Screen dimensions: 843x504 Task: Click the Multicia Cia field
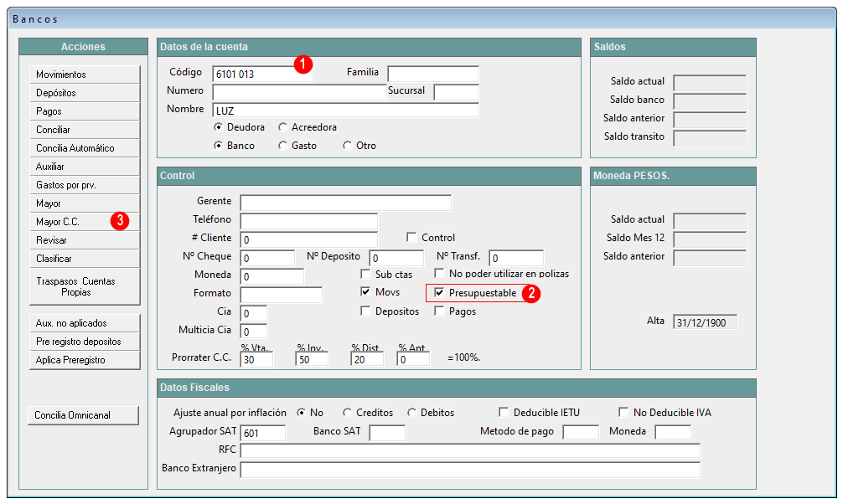point(254,332)
